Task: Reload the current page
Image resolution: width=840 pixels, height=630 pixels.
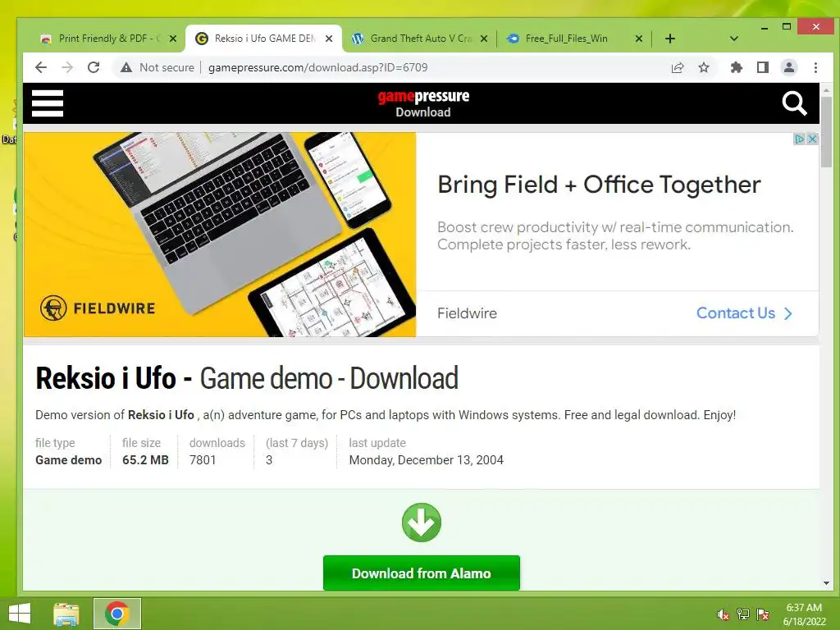Action: tap(94, 67)
